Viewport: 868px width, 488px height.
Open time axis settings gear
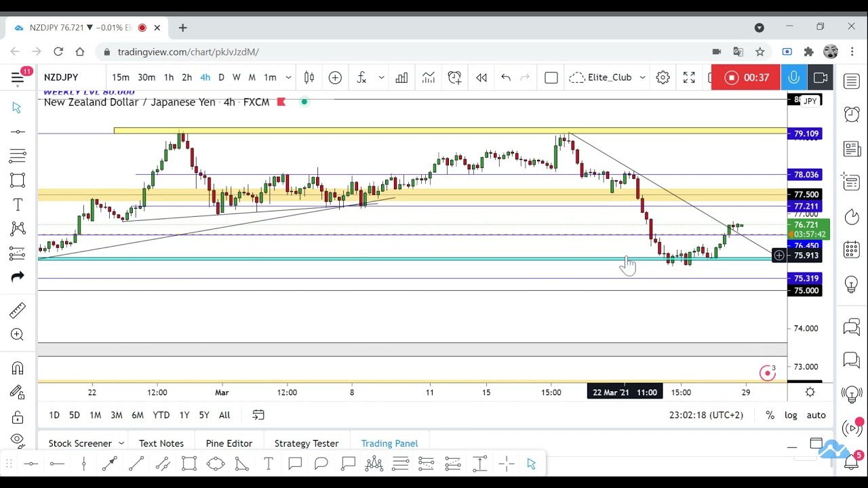click(810, 392)
